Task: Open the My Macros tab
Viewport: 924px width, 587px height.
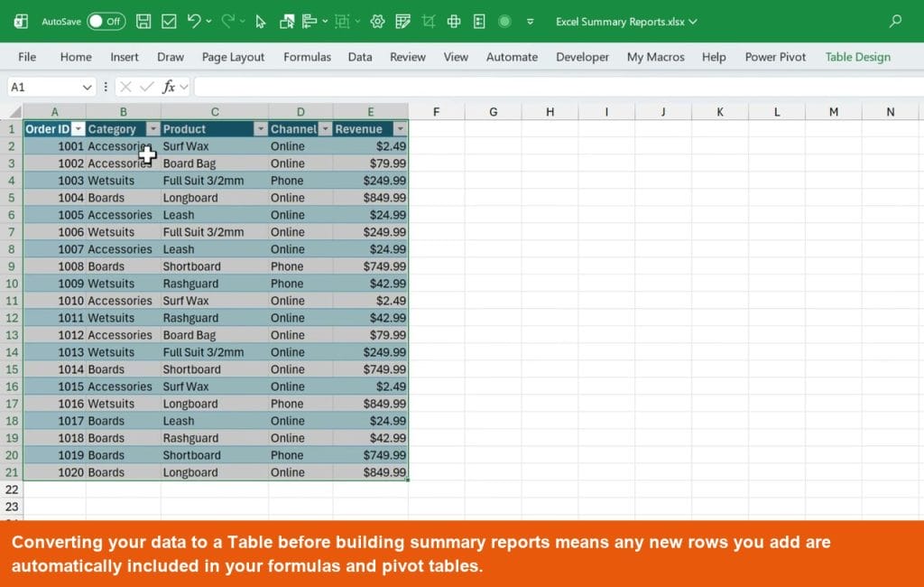Action: 655,57
